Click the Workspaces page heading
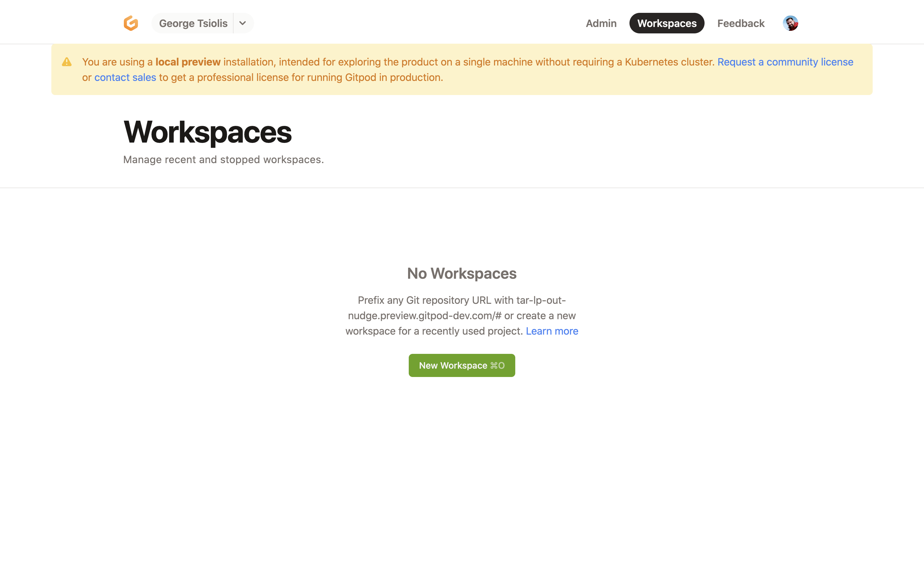Image resolution: width=924 pixels, height=578 pixels. click(207, 132)
